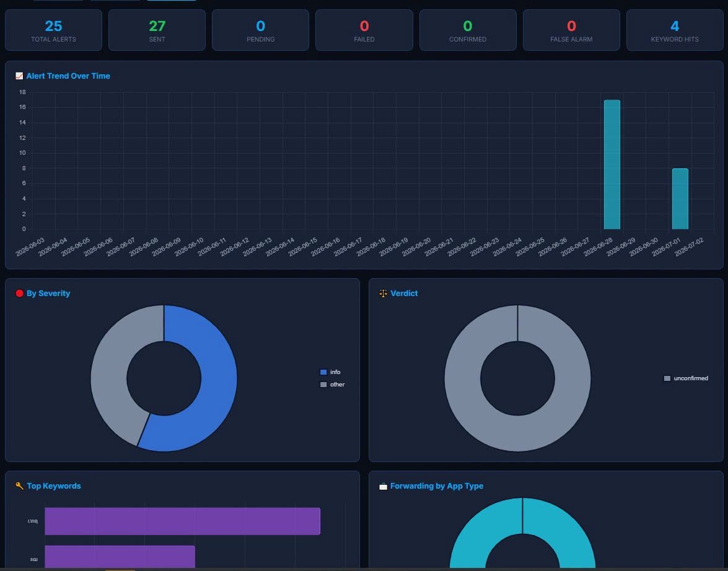Click the red circle icon beside By Severity
Screen dimensions: 728x571
19,293
